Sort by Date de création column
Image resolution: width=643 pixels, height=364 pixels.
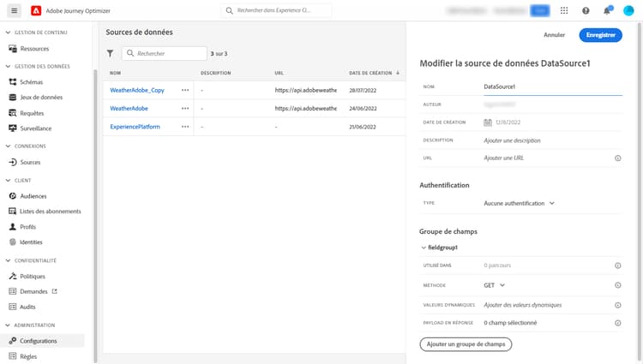374,73
